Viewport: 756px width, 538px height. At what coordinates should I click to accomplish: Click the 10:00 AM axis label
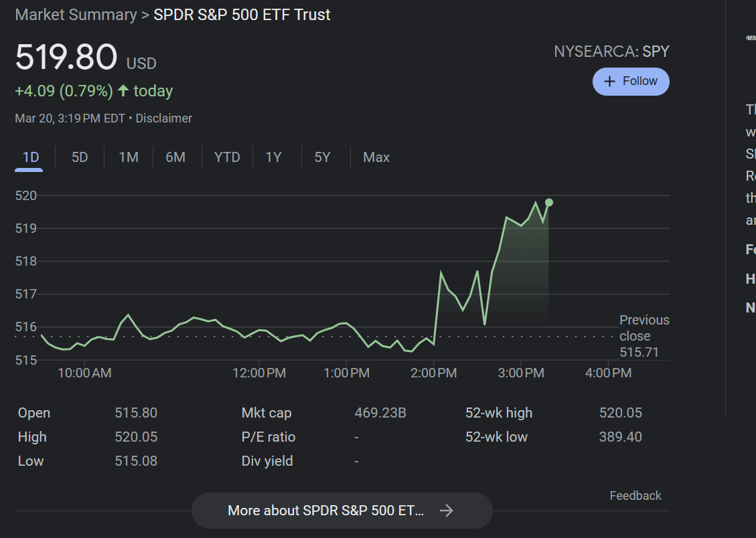tap(84, 373)
